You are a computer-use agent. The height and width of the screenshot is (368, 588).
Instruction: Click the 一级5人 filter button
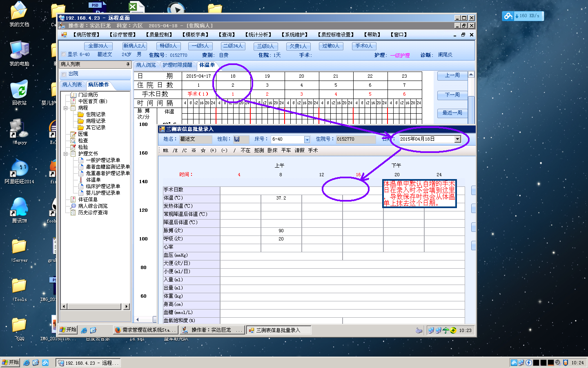pos(200,46)
